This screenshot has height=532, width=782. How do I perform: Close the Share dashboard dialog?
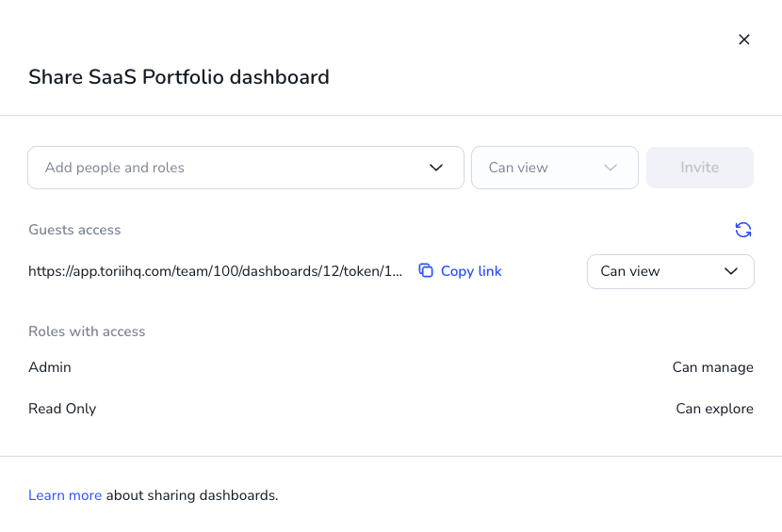click(x=743, y=40)
